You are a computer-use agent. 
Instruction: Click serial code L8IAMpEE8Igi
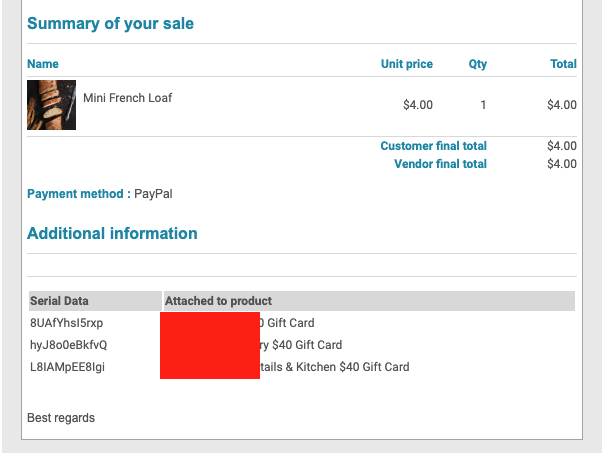67,367
